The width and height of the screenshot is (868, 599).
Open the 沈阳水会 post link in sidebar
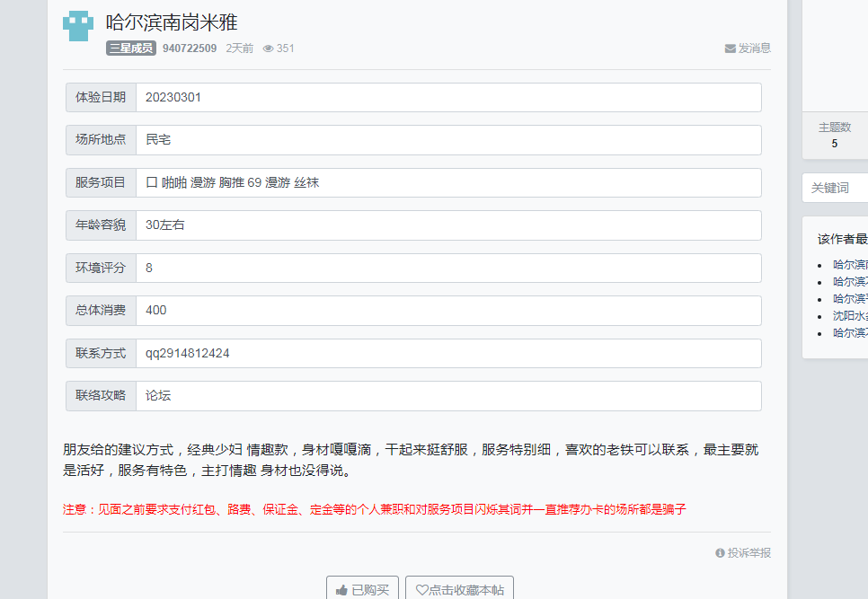pyautogui.click(x=848, y=314)
